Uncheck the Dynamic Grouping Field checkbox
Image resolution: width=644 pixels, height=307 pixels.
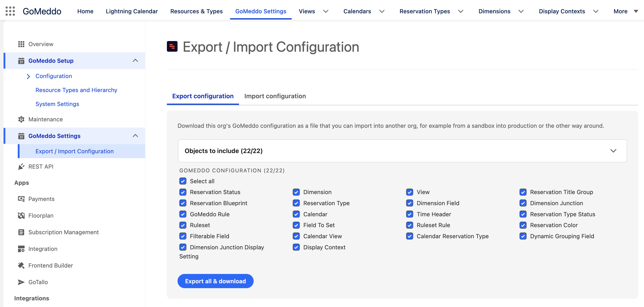pyautogui.click(x=523, y=236)
